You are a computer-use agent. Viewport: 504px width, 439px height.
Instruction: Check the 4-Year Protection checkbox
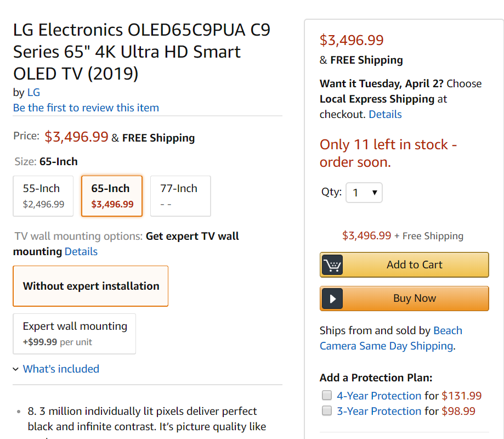point(327,395)
